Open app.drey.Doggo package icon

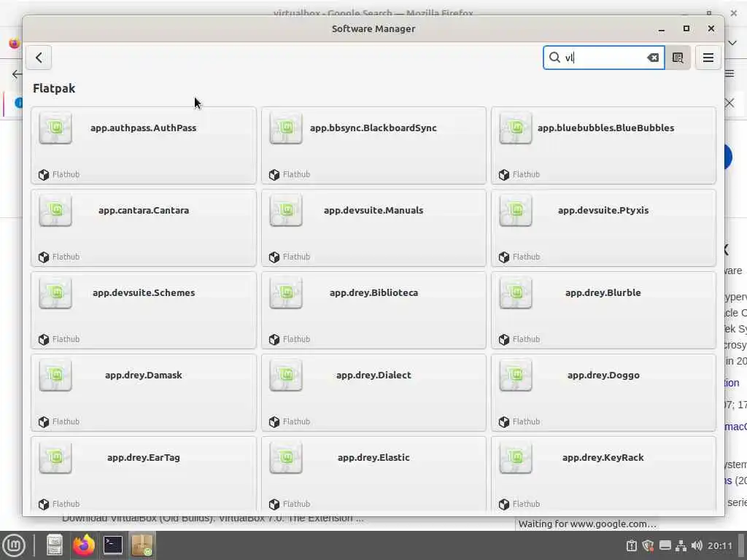(x=516, y=375)
